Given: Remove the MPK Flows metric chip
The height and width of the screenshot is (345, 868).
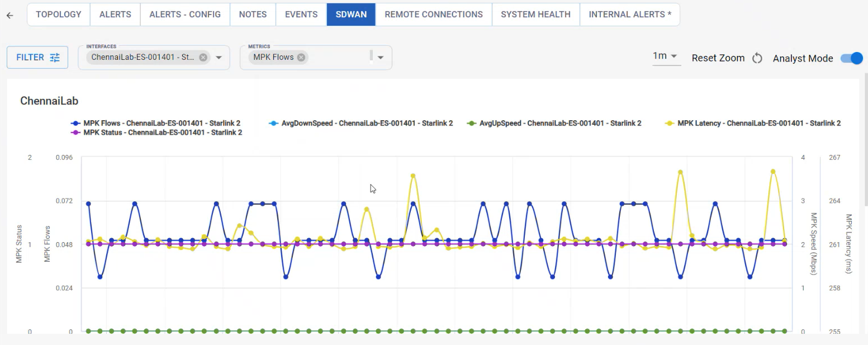Looking at the screenshot, I should pyautogui.click(x=301, y=57).
